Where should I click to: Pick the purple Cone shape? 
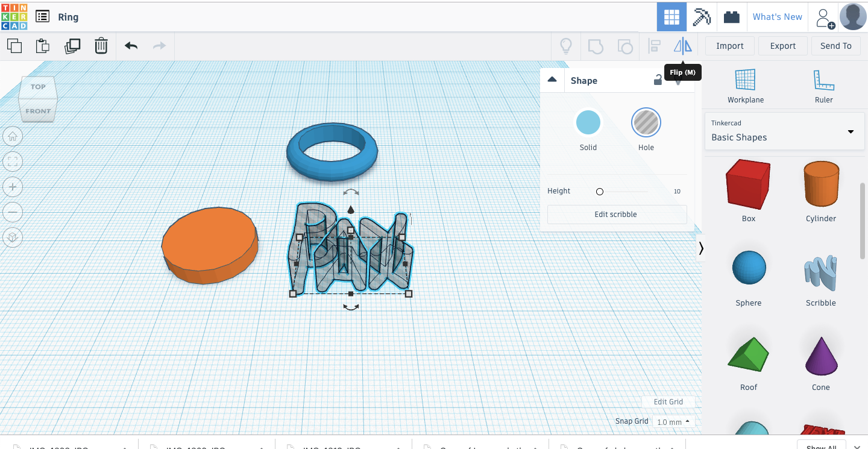click(821, 356)
